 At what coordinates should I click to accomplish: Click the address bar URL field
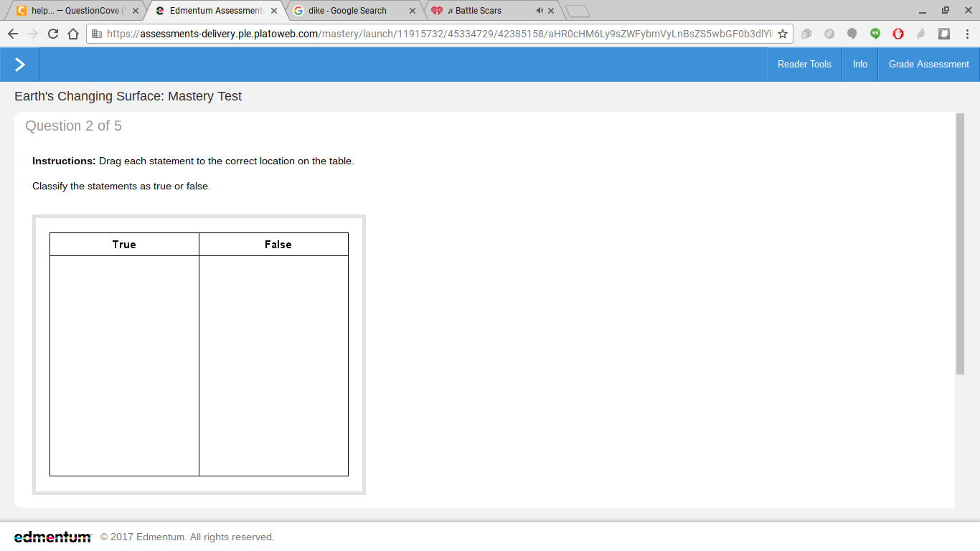(x=438, y=34)
